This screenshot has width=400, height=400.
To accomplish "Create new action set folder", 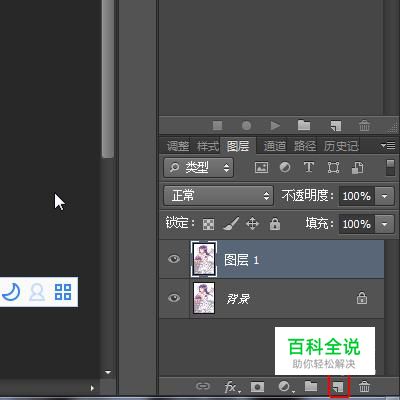I will click(x=304, y=125).
